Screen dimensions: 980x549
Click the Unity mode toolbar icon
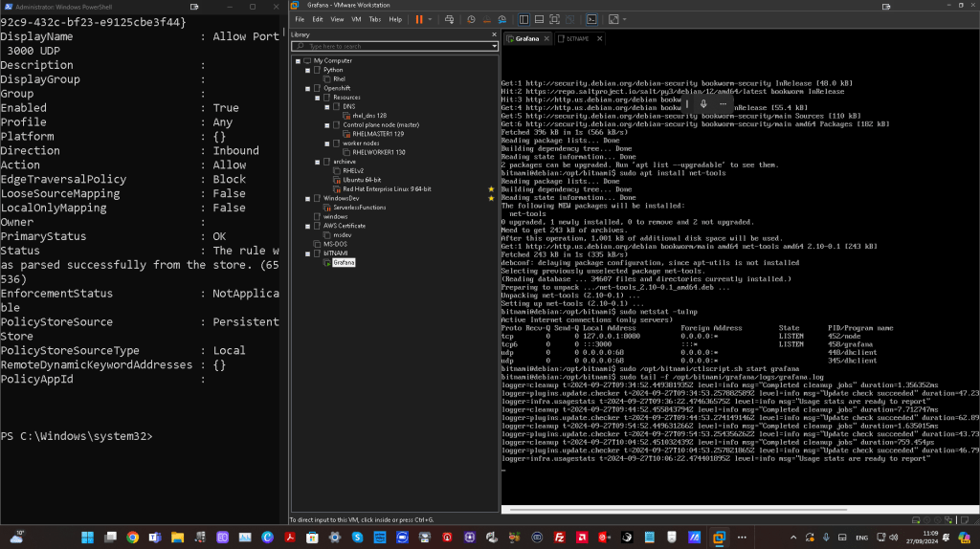pos(570,19)
